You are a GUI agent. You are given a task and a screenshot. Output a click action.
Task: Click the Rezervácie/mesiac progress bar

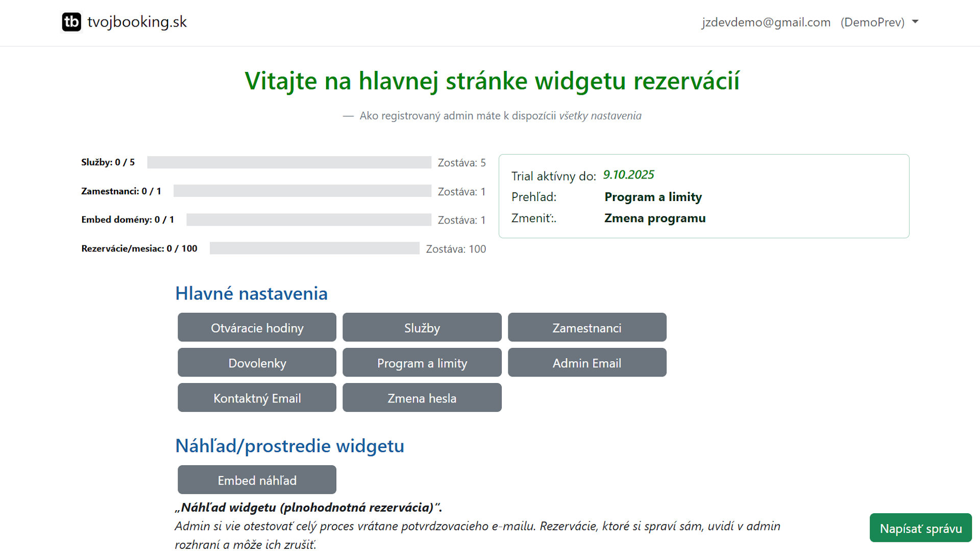(314, 248)
